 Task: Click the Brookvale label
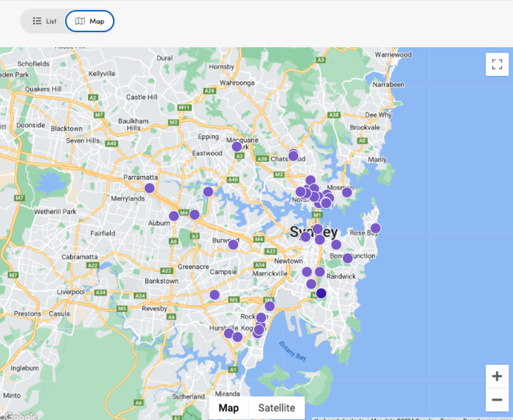(x=365, y=127)
